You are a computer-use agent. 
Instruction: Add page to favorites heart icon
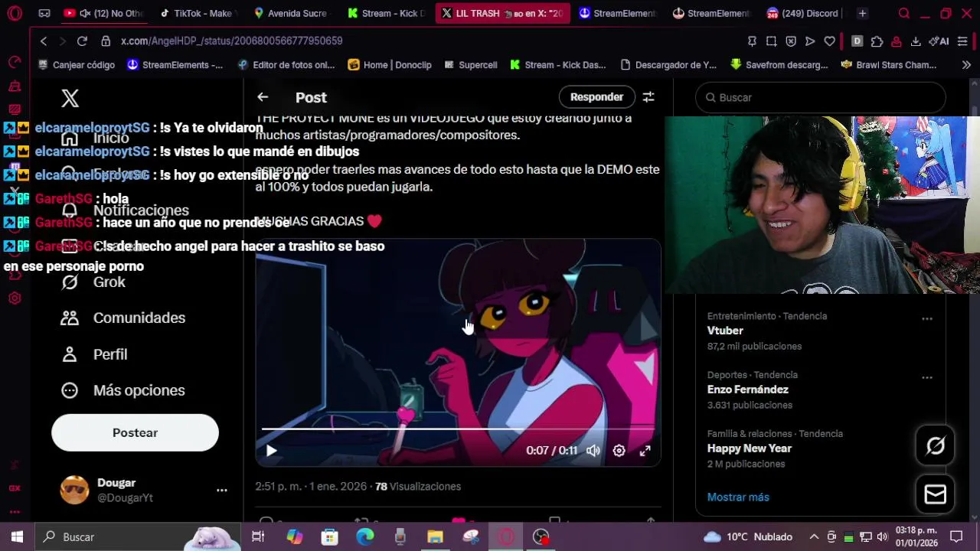coord(829,41)
